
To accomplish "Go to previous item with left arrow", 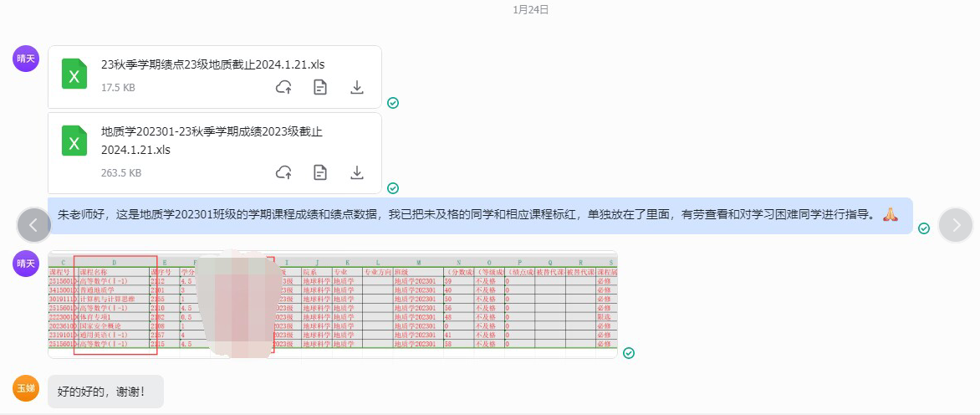I will (x=34, y=224).
